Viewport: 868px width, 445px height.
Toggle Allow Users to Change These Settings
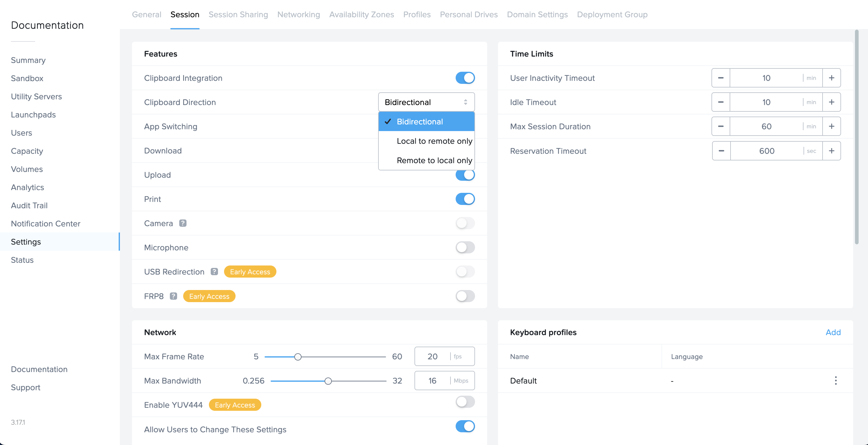(x=465, y=426)
